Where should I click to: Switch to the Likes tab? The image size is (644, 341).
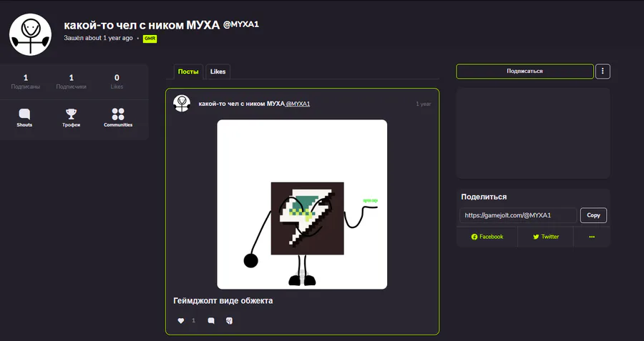(218, 71)
